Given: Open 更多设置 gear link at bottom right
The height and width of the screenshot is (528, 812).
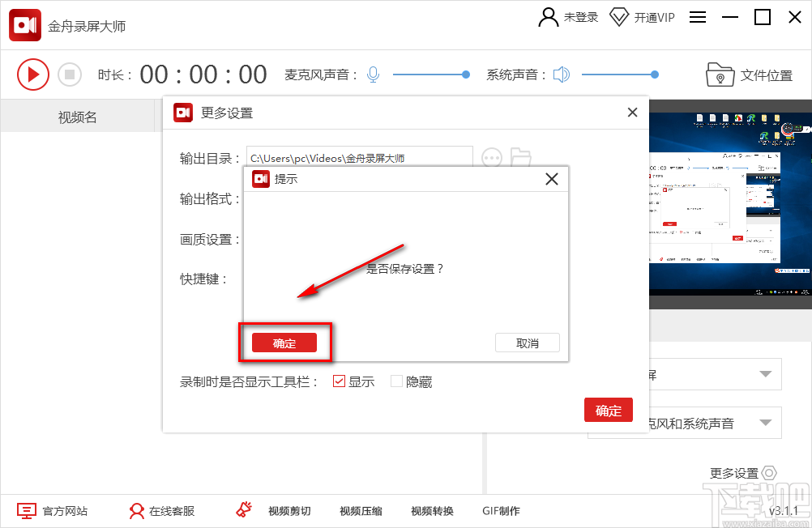Looking at the screenshot, I should (x=743, y=473).
